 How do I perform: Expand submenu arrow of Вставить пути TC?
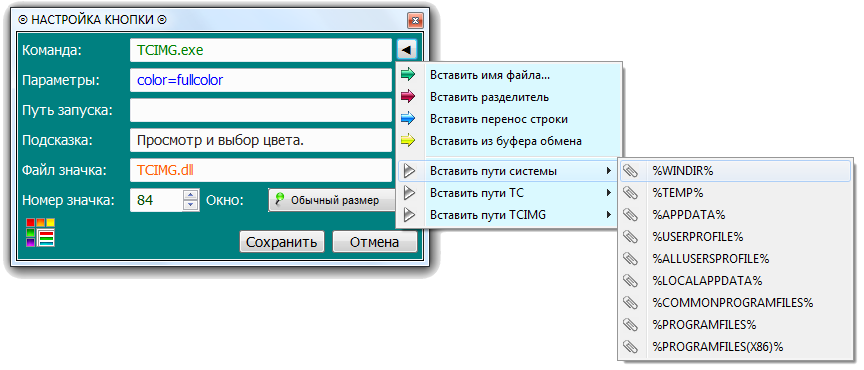[x=609, y=193]
